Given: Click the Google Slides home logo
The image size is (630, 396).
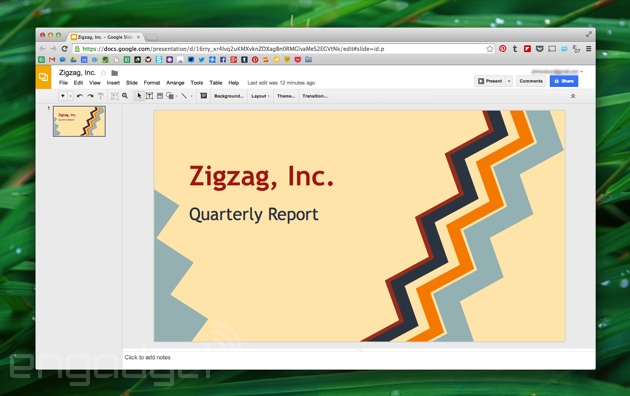Looking at the screenshot, I should point(43,77).
